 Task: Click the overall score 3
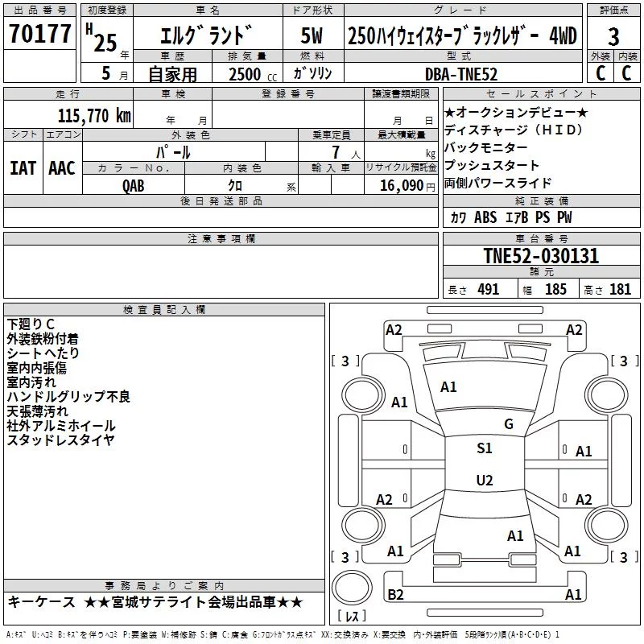click(x=613, y=37)
